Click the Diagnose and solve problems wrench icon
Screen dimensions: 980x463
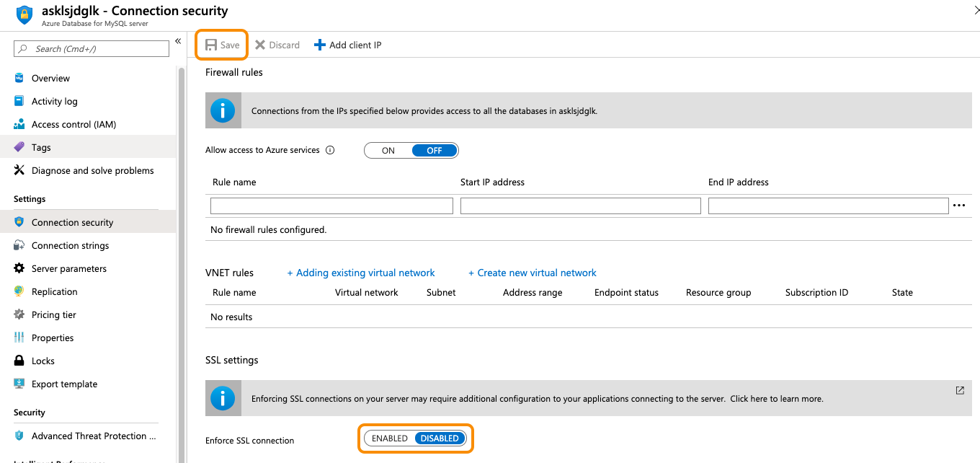coord(19,170)
